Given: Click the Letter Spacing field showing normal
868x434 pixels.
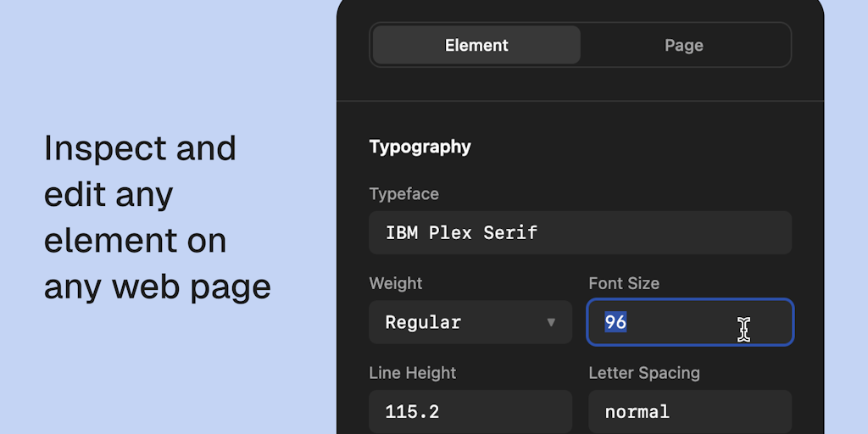Looking at the screenshot, I should click(x=690, y=412).
